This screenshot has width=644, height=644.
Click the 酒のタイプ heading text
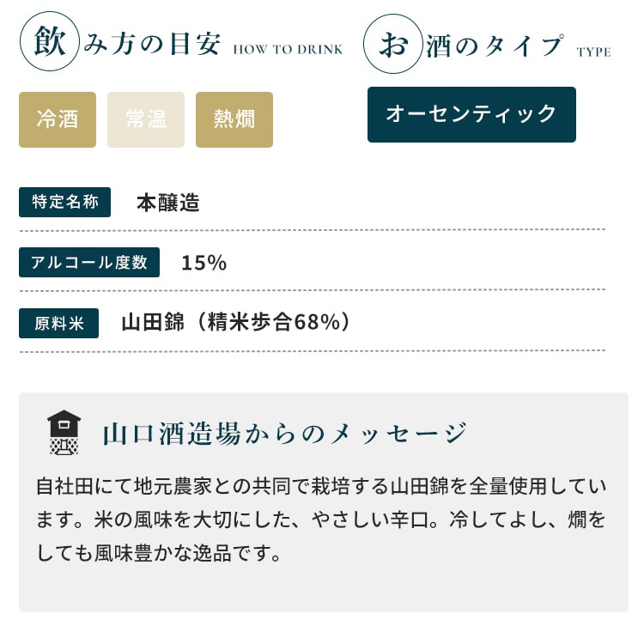(495, 46)
